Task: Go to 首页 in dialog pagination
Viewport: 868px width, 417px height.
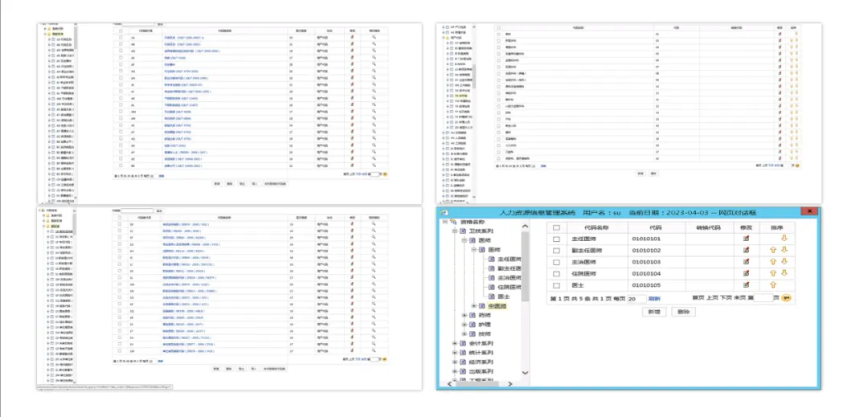Action: point(698,298)
